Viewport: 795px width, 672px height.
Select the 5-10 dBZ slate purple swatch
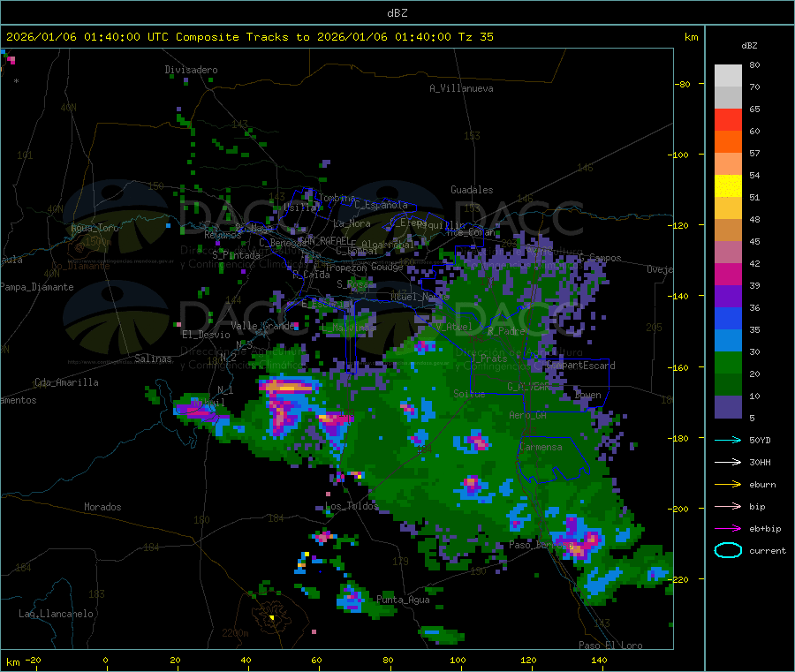pos(728,407)
